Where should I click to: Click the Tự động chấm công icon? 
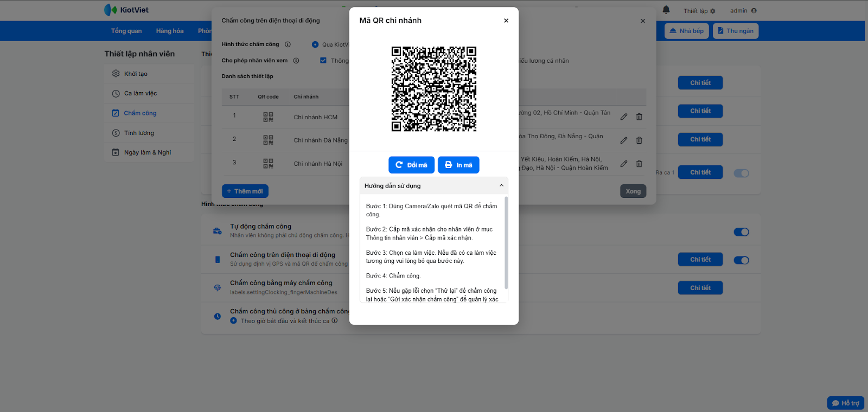(x=218, y=231)
